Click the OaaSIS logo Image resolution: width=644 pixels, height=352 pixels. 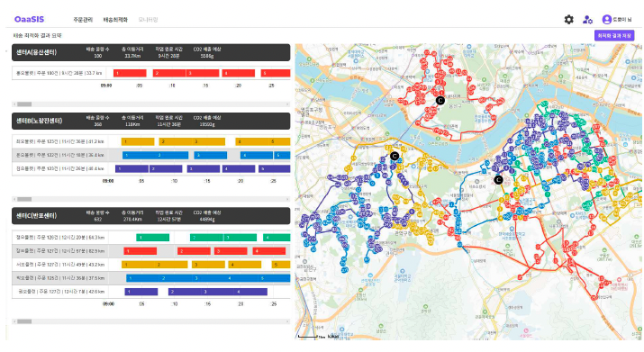pyautogui.click(x=29, y=19)
